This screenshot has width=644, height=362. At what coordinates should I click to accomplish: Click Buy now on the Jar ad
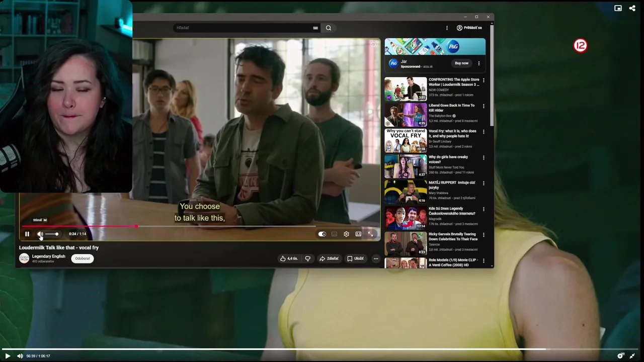coord(461,63)
